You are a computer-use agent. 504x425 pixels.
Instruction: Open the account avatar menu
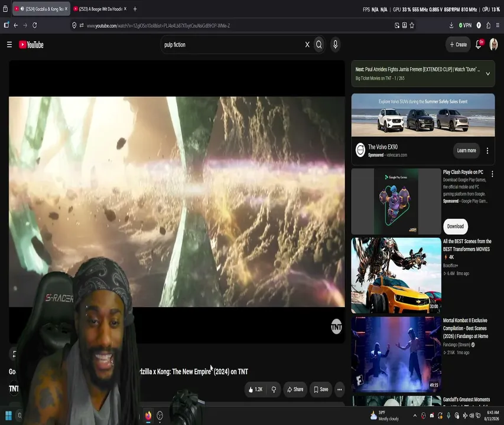tap(493, 44)
